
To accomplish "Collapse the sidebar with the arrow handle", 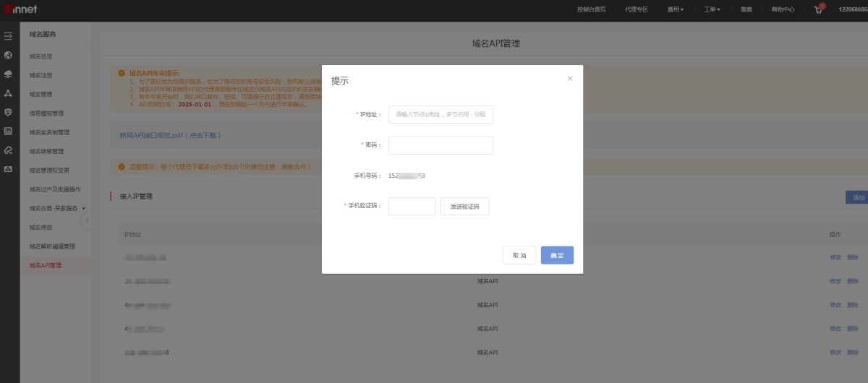I will (x=86, y=220).
